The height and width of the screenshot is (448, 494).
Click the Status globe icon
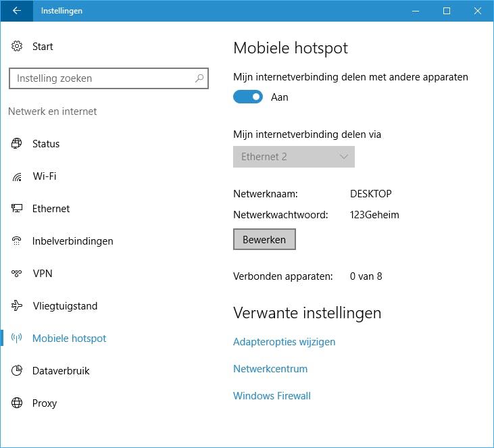click(x=17, y=144)
